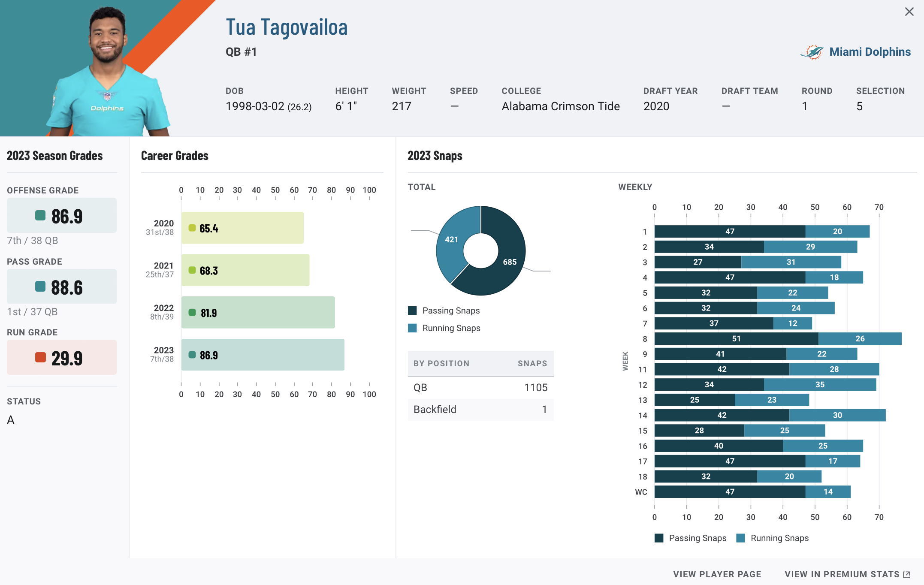This screenshot has width=924, height=585.
Task: Click week 8 passing snaps bar 51
Action: pyautogui.click(x=736, y=338)
